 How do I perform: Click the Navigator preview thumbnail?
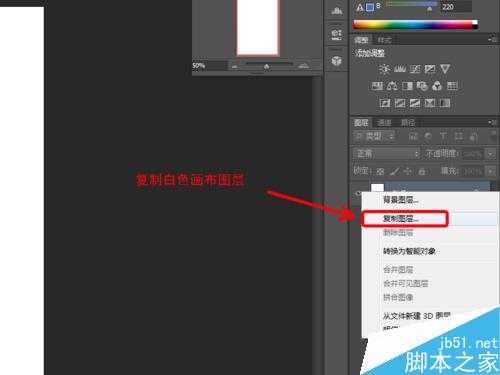click(x=257, y=28)
